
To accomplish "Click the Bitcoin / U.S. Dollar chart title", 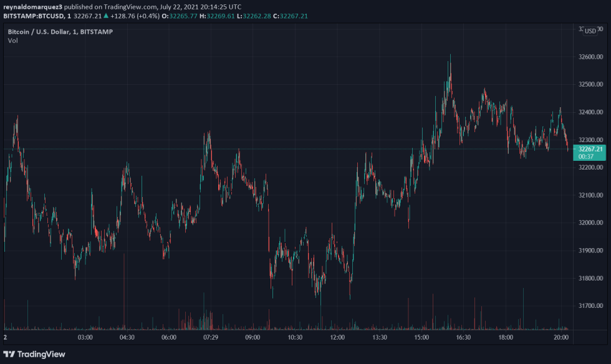I will [x=60, y=31].
